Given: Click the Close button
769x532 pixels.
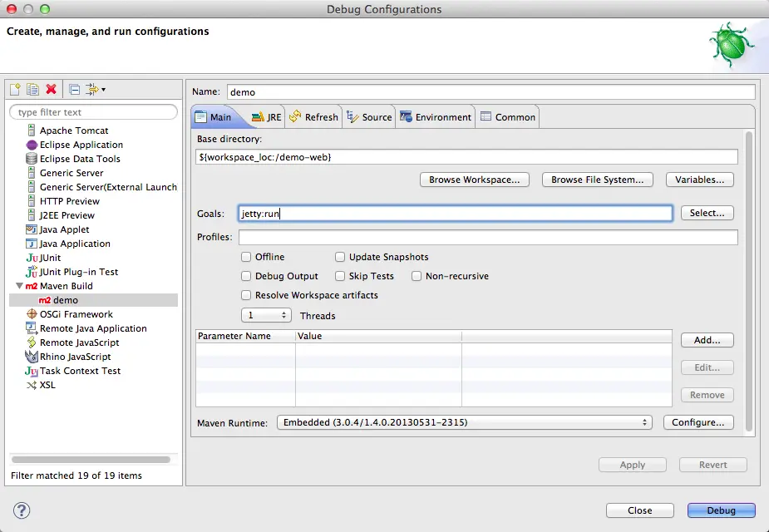Looking at the screenshot, I should (640, 510).
